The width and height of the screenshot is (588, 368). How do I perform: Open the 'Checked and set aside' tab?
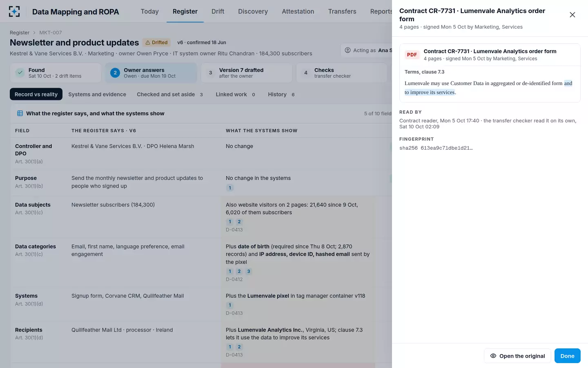[x=170, y=94]
